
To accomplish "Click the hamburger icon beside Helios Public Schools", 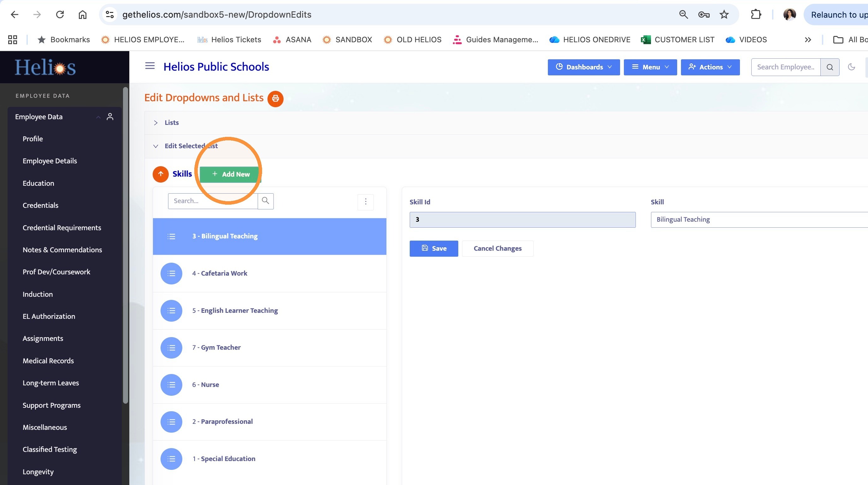I will coord(150,66).
